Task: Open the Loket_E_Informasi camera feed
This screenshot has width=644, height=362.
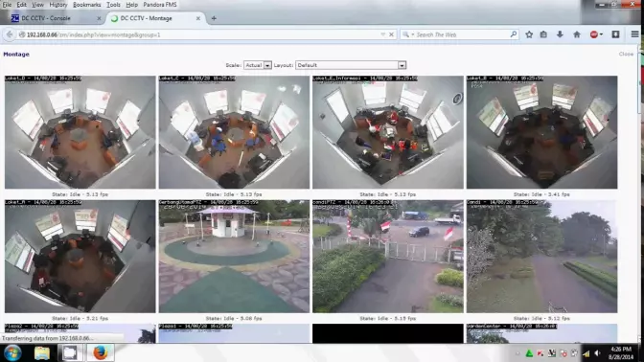Action: [x=388, y=132]
